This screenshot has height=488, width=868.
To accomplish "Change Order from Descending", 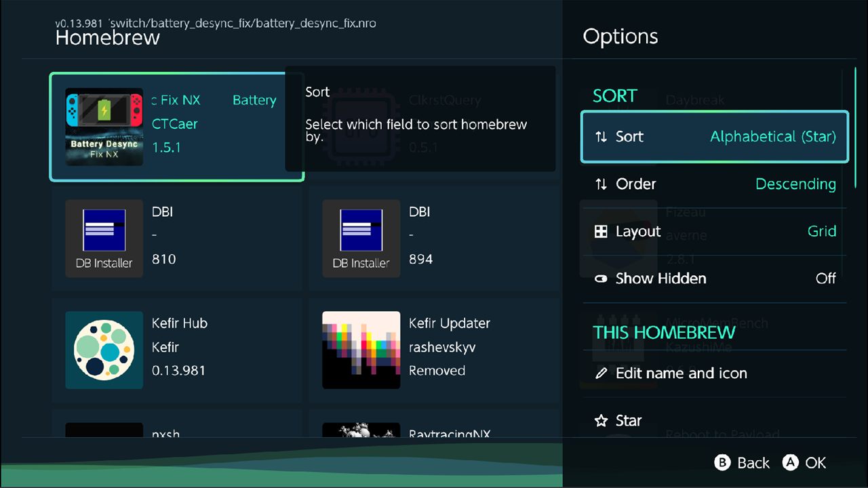I will [715, 184].
